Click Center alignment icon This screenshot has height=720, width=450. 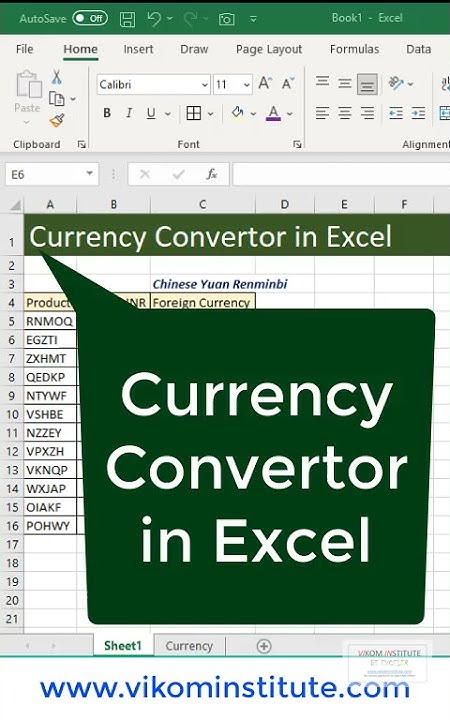pyautogui.click(x=344, y=113)
